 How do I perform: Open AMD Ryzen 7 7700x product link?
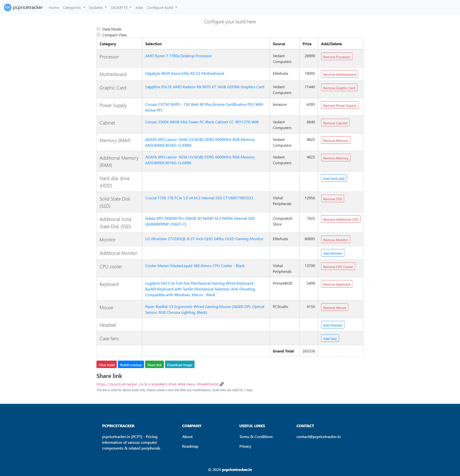[178, 56]
